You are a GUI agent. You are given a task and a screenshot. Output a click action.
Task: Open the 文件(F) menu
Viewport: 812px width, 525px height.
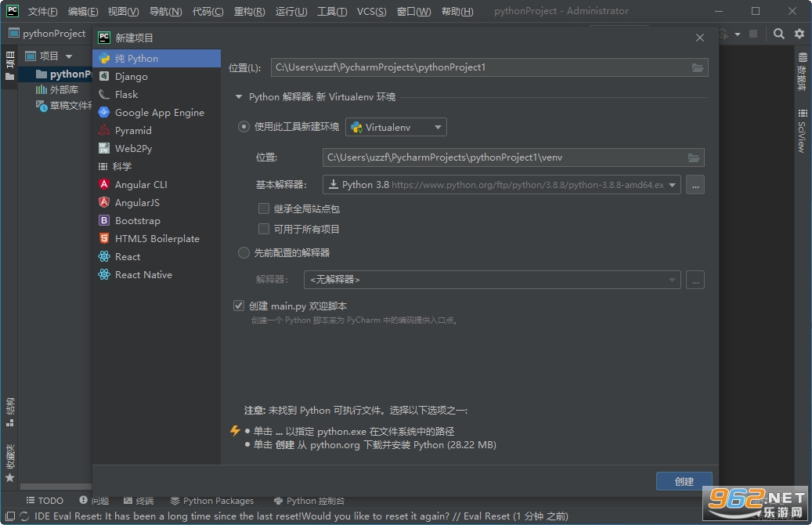42,11
